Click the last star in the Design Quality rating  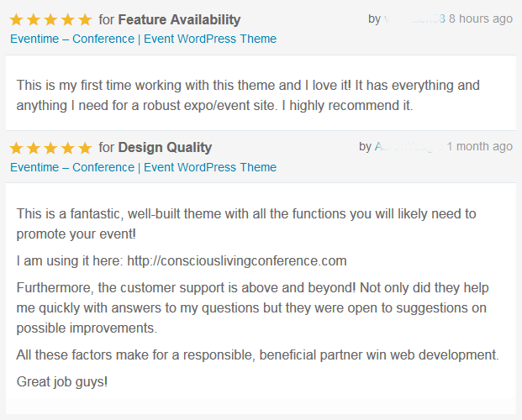point(85,148)
